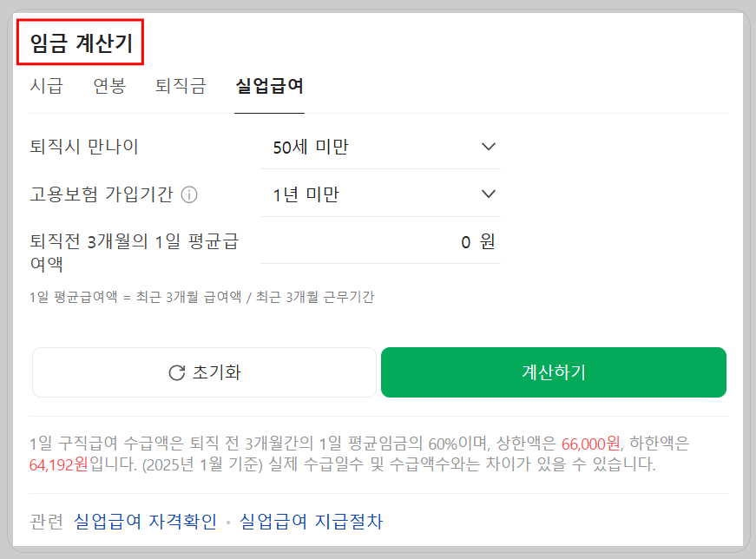Click the chevron of the 퇴직시 만나이 selector
756x559 pixels.
click(x=489, y=147)
